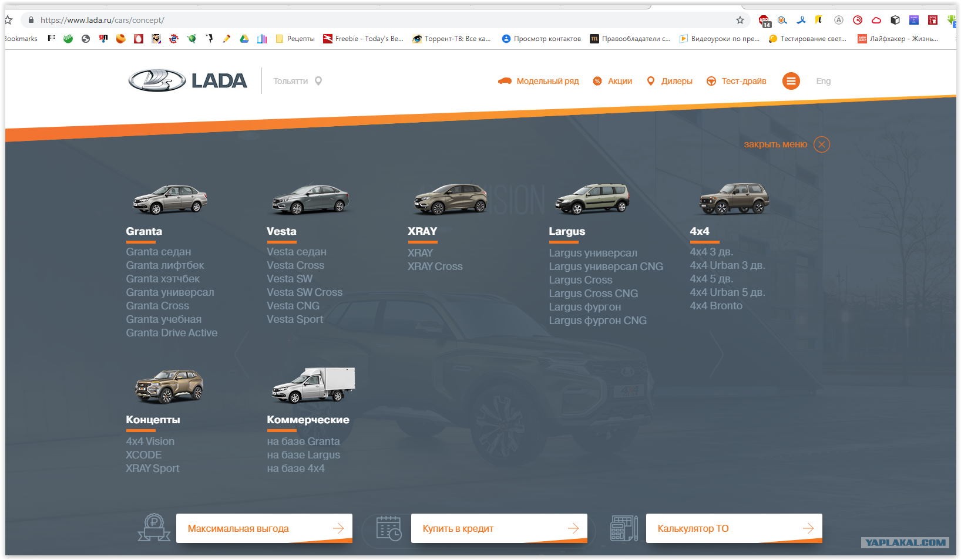
Task: Open the grey globe bookmark icon
Action: point(86,39)
